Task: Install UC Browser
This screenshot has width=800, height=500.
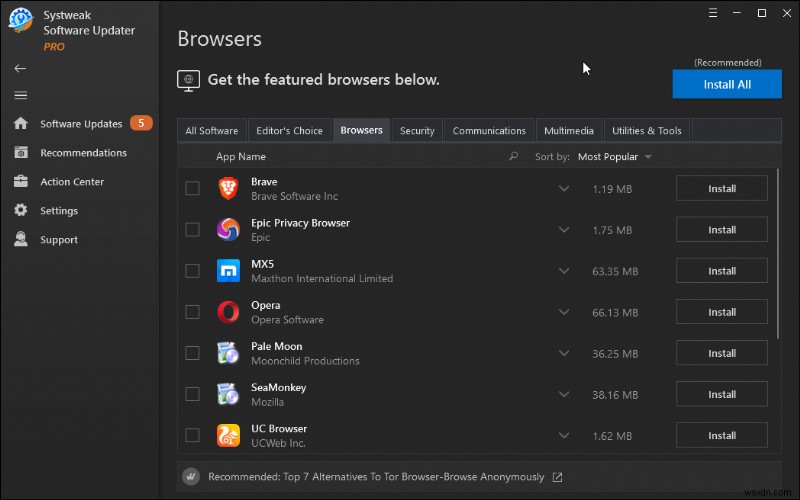Action: tap(722, 435)
